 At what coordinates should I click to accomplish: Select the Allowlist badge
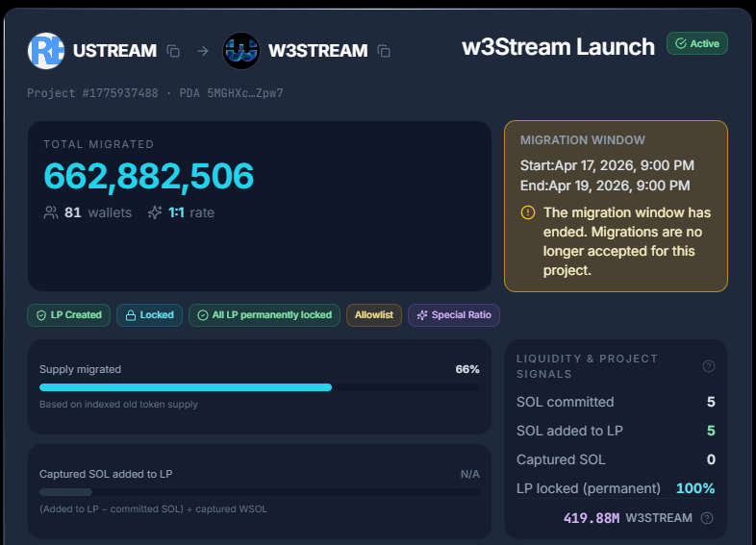pyautogui.click(x=374, y=315)
